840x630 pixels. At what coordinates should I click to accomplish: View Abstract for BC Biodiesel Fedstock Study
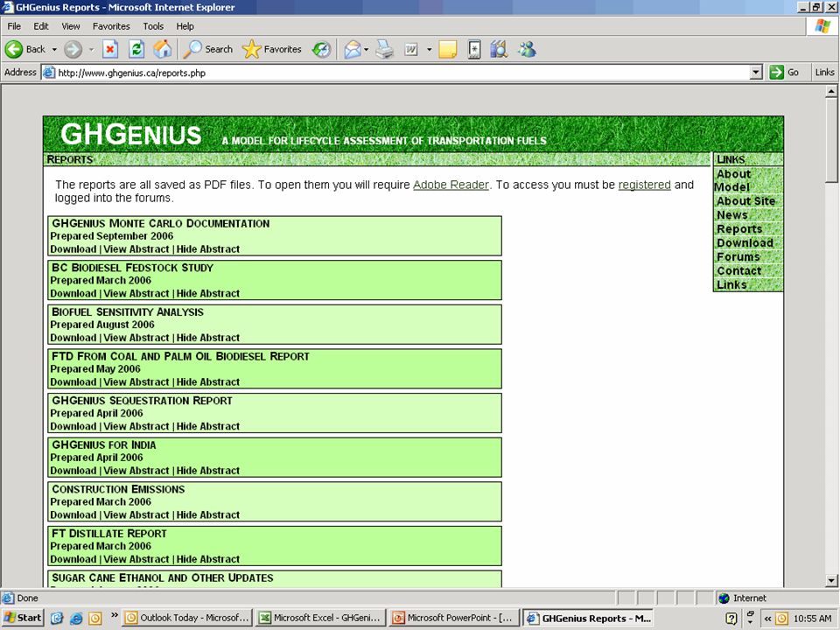tap(136, 294)
